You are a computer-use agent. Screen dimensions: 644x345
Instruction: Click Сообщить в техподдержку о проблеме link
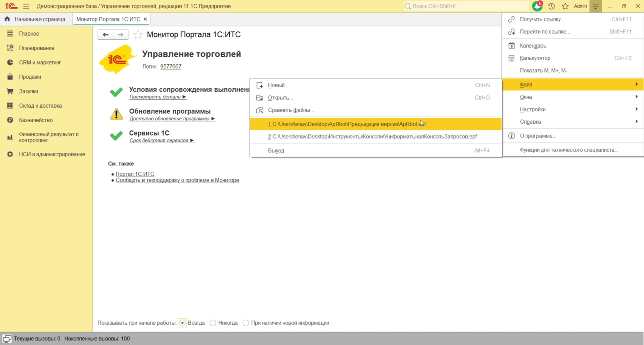177,180
